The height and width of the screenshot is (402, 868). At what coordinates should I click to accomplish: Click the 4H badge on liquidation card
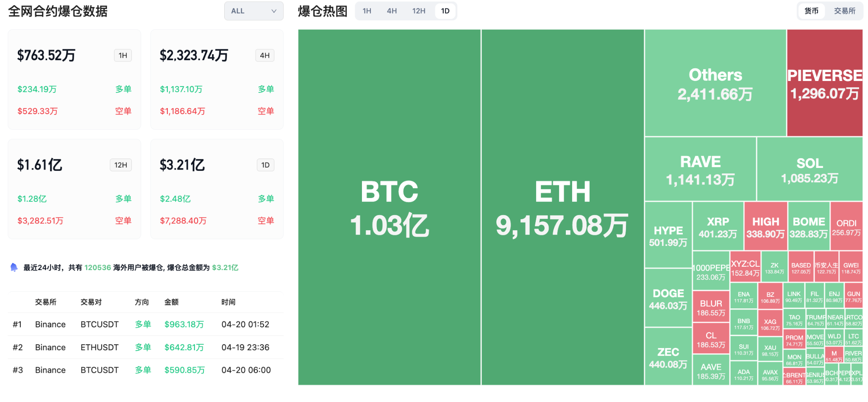[x=265, y=56]
